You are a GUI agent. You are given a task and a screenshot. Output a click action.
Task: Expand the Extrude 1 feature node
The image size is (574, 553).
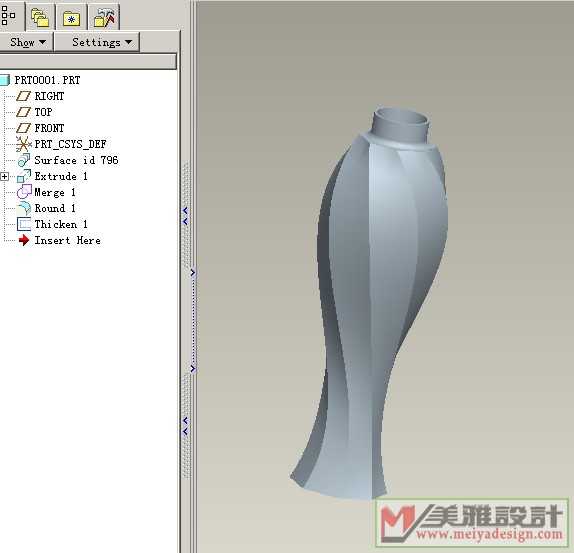tap(4, 177)
